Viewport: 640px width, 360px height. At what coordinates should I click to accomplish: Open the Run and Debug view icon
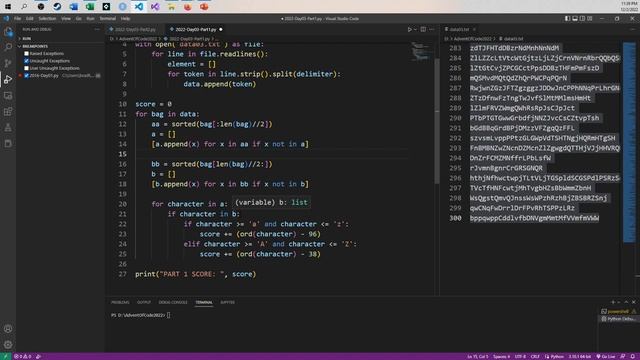point(8,79)
